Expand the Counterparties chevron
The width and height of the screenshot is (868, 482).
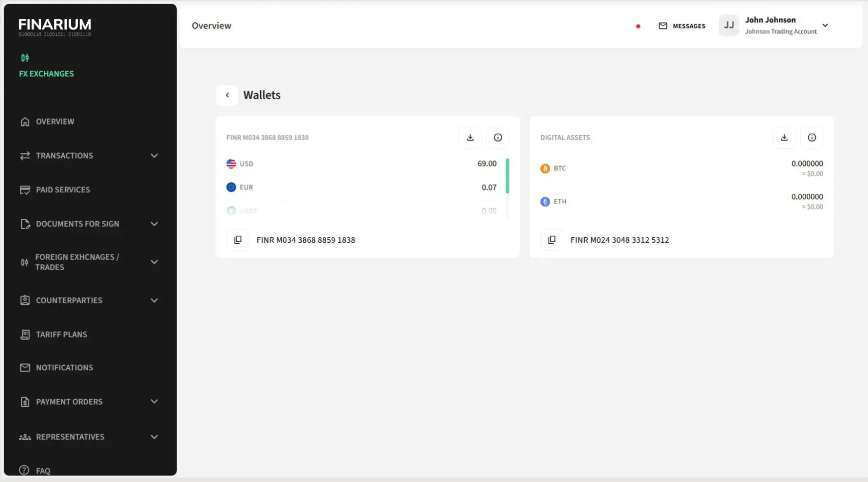coord(154,301)
